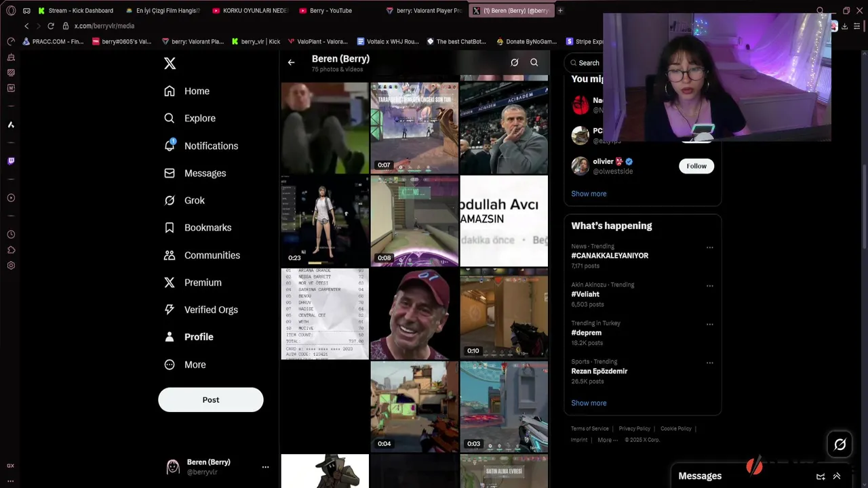The image size is (868, 488).
Task: Open the PRACC.COM bookmark
Action: coord(53,41)
